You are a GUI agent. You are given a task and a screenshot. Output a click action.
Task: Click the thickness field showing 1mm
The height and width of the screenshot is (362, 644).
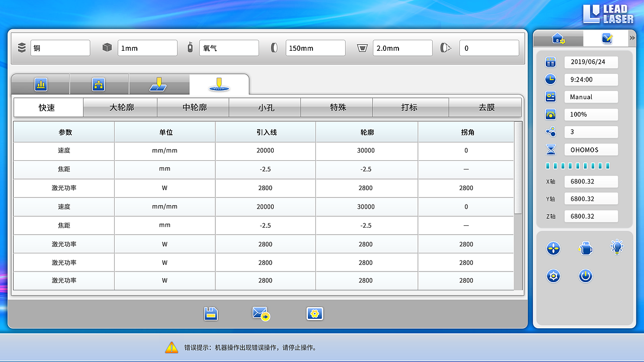pos(147,48)
